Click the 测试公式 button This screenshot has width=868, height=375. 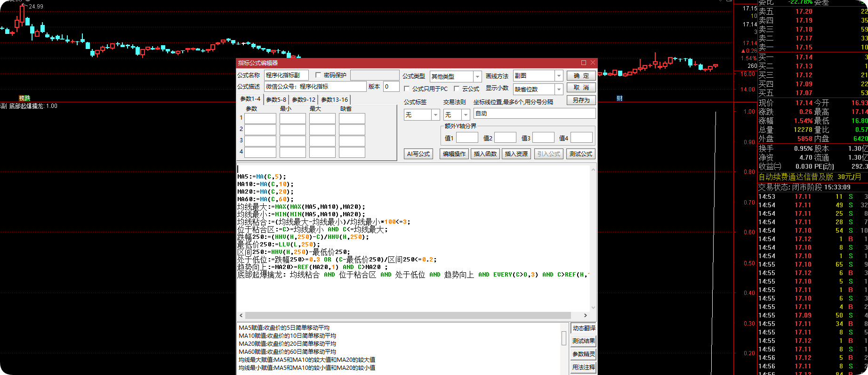(581, 154)
